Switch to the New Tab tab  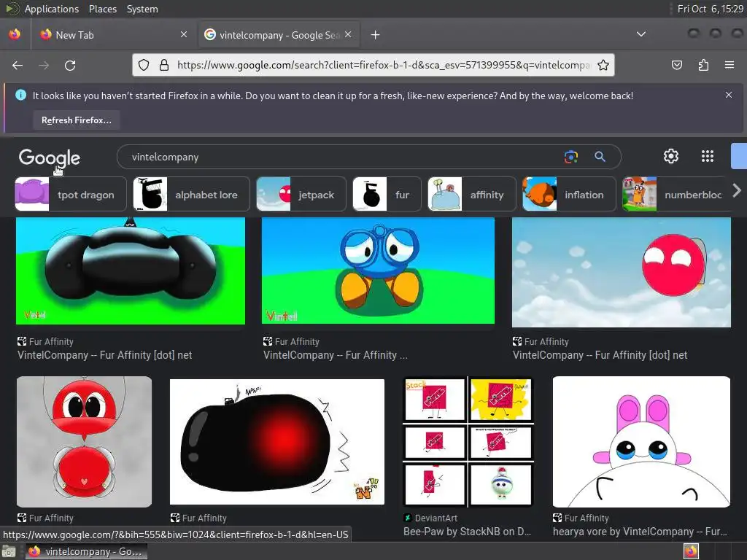[x=115, y=35]
